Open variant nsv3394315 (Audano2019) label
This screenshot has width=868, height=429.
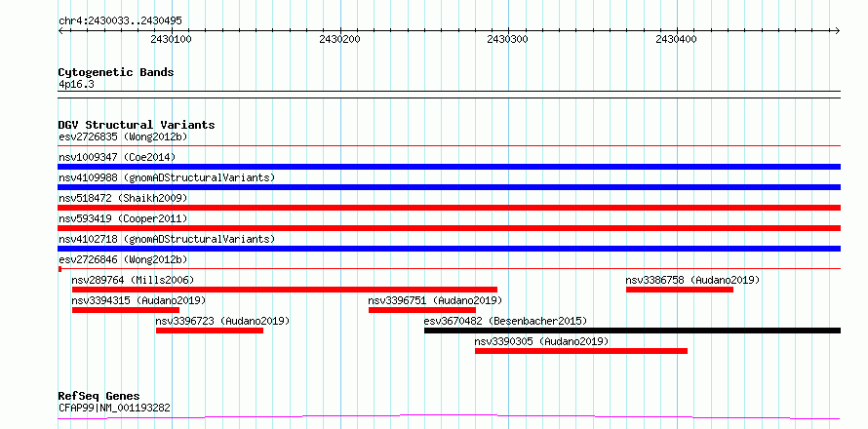pyautogui.click(x=138, y=300)
